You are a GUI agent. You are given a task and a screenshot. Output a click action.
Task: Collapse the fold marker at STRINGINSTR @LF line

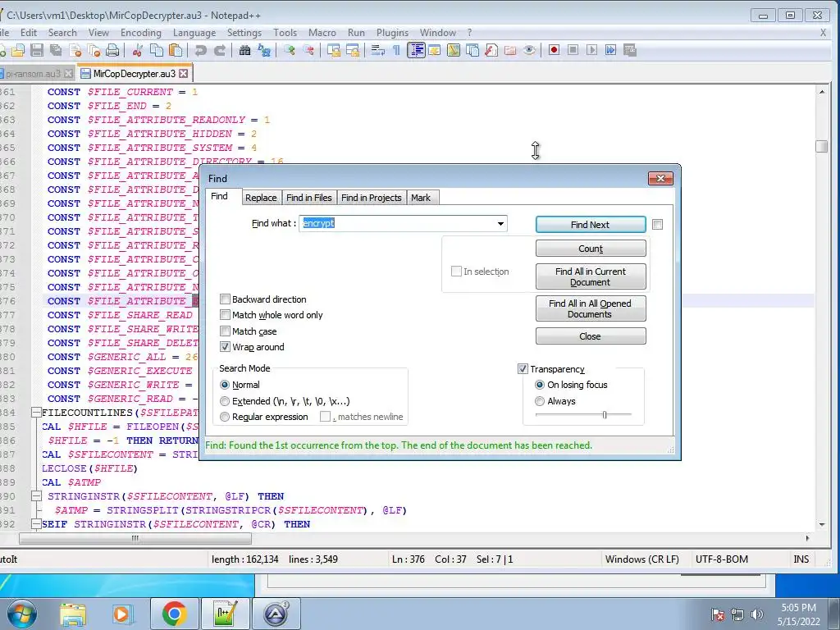(x=36, y=496)
